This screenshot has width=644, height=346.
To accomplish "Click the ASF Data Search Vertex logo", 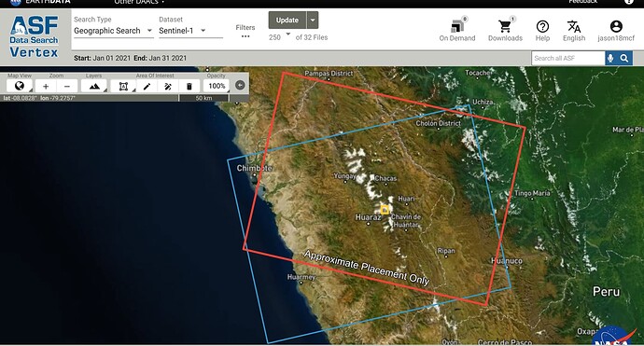I will coord(35,36).
